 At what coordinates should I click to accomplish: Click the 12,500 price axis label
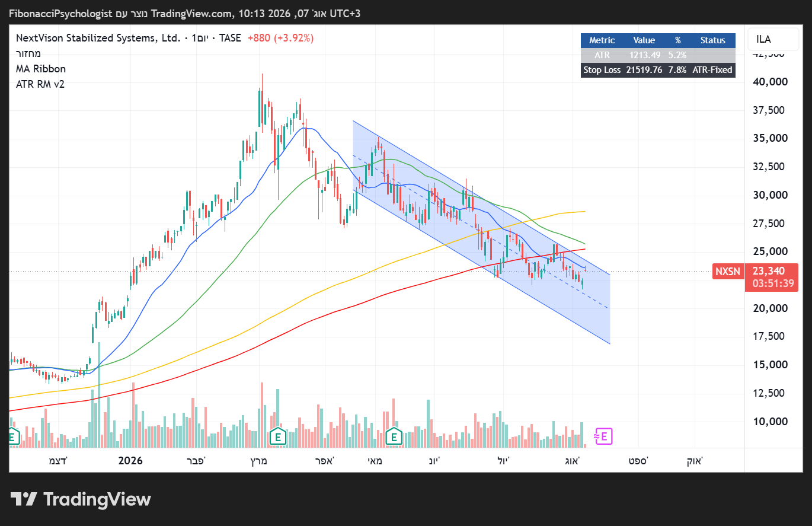(x=769, y=393)
